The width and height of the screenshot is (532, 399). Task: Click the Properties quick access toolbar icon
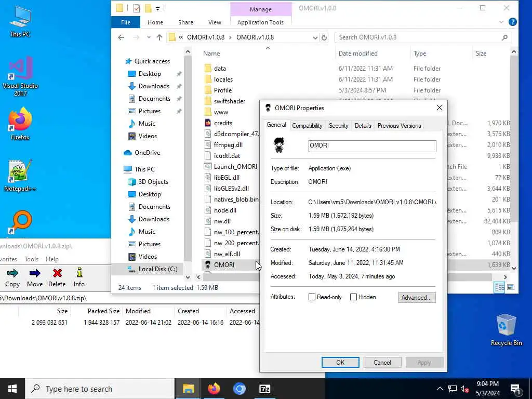137,8
